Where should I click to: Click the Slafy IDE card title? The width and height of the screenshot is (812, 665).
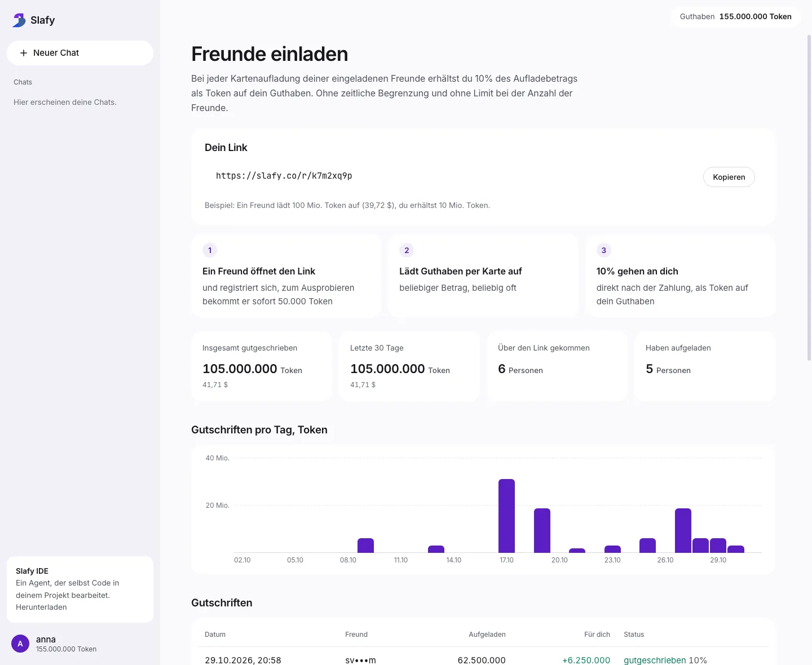pos(32,571)
